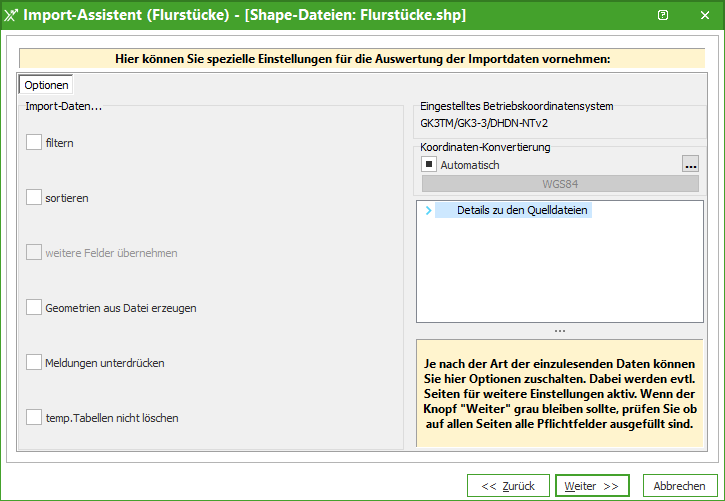
Task: Click the WGS84 coordinate system button
Action: click(x=561, y=185)
